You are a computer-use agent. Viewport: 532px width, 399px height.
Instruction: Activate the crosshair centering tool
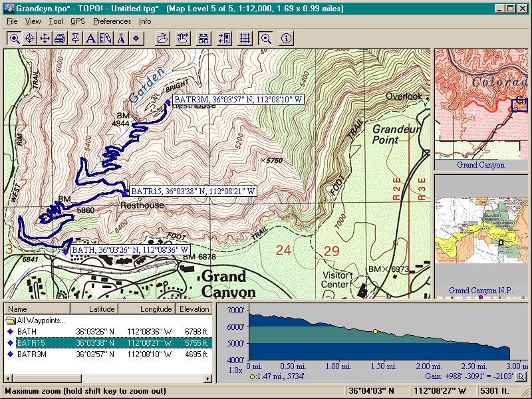click(29, 39)
